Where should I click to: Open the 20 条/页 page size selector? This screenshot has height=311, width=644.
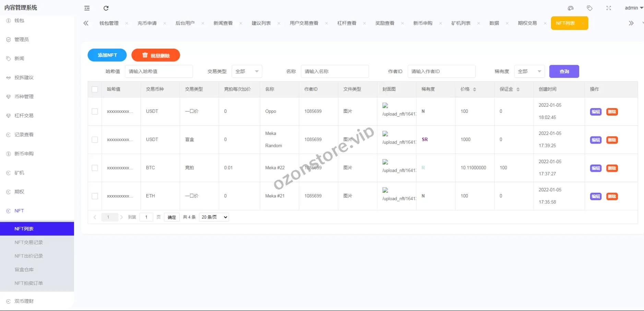(214, 217)
